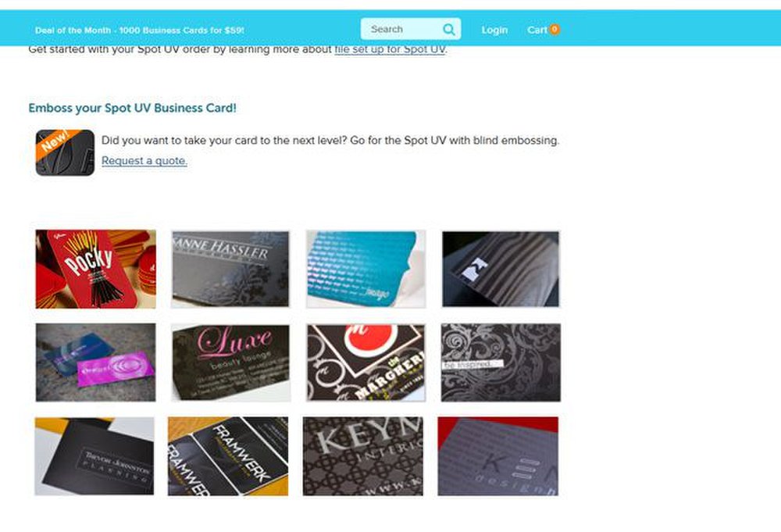Image resolution: width=781 pixels, height=532 pixels.
Task: View the be inspired floral card thumbnail
Action: (x=501, y=362)
